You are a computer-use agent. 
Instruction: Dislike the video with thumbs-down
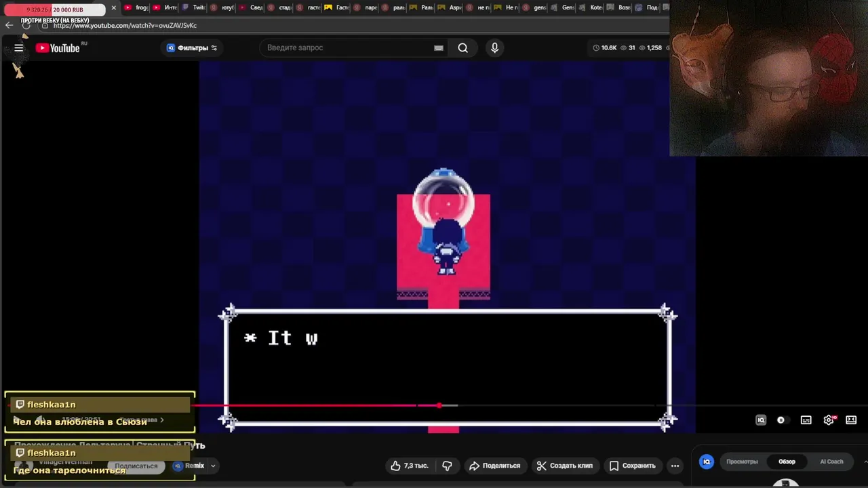(x=447, y=466)
